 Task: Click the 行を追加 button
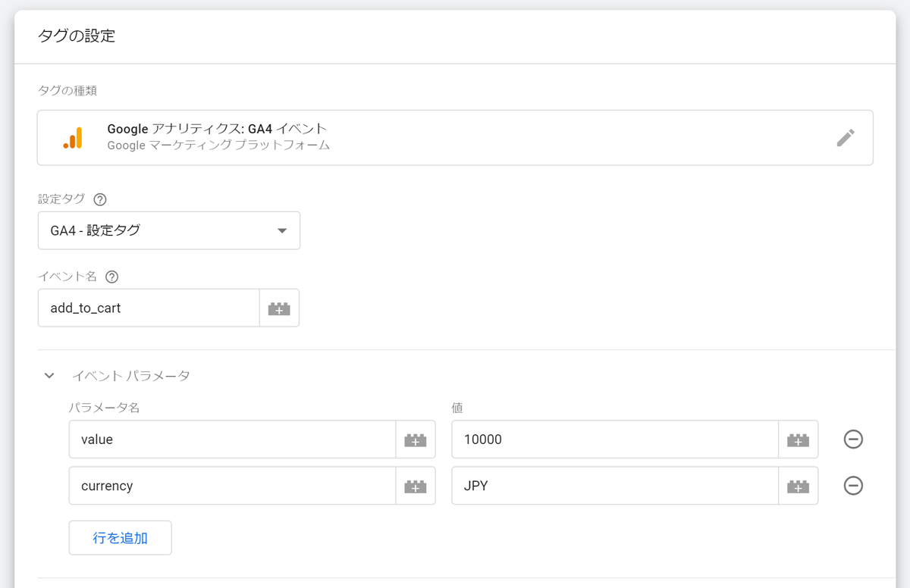pos(120,538)
